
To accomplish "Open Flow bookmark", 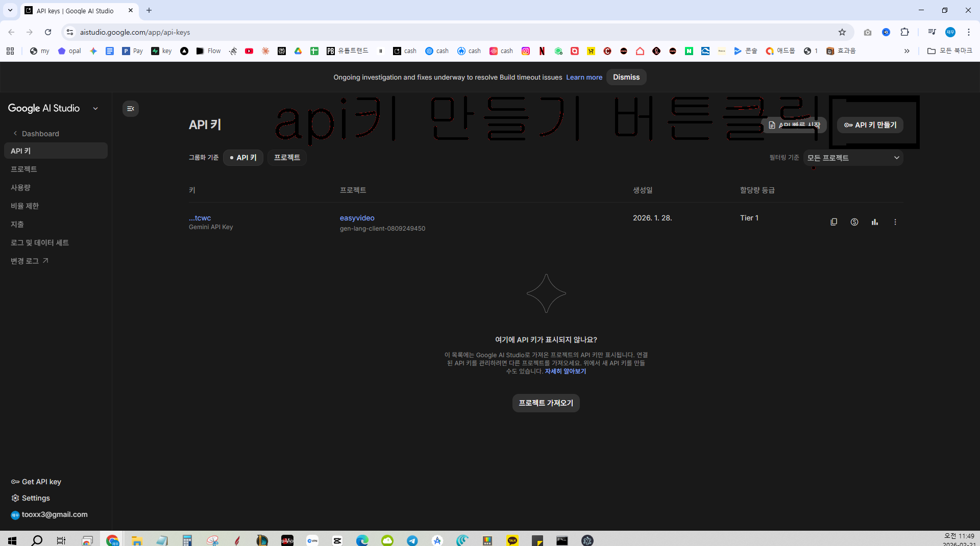I will pos(208,51).
